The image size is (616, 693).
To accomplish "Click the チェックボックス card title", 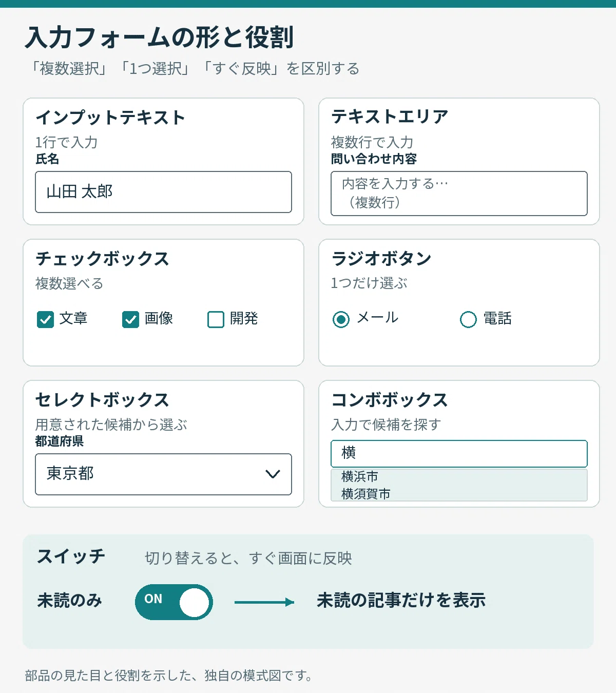I will coord(102,259).
